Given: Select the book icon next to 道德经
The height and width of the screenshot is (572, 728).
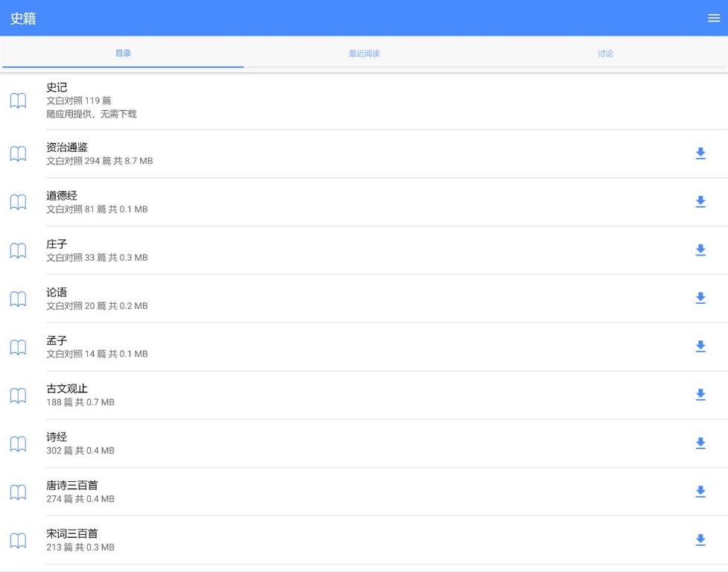Looking at the screenshot, I should tap(18, 203).
